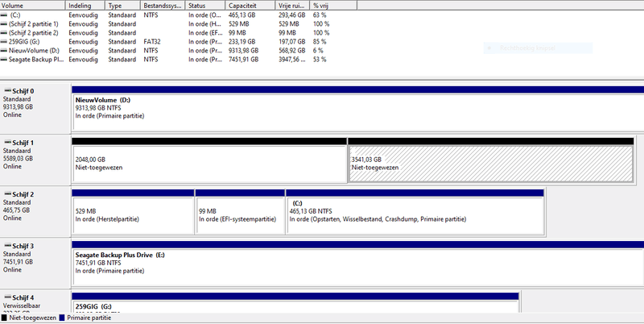
Task: Click the 293,46 GB free space cell
Action: [x=292, y=15]
